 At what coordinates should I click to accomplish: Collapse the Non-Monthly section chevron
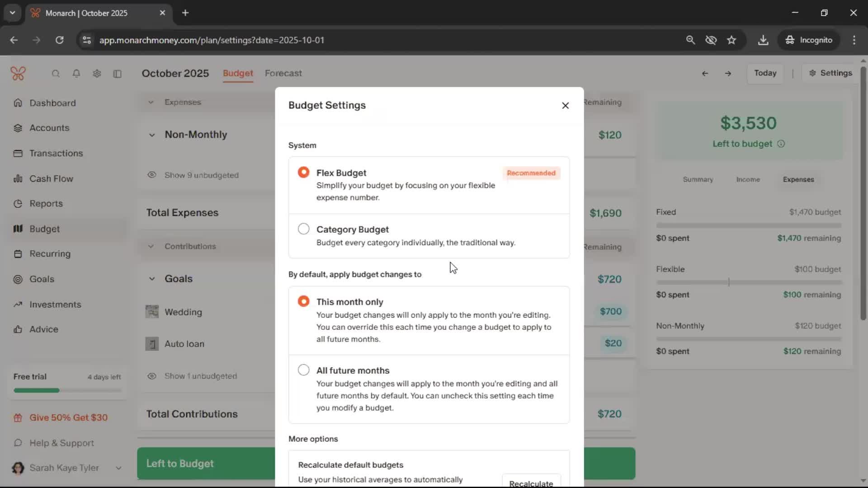point(152,135)
